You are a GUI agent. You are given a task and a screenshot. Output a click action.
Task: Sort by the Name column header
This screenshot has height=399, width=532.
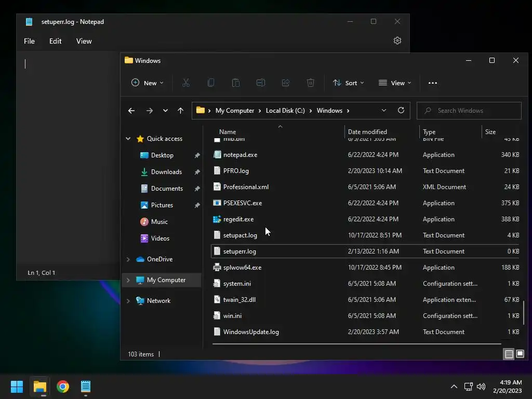click(228, 131)
